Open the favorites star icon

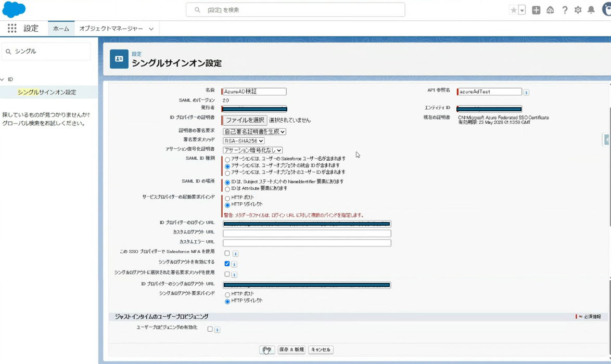pos(514,10)
